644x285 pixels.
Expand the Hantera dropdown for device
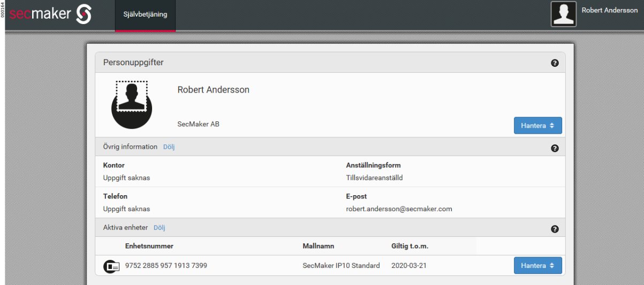(x=537, y=266)
